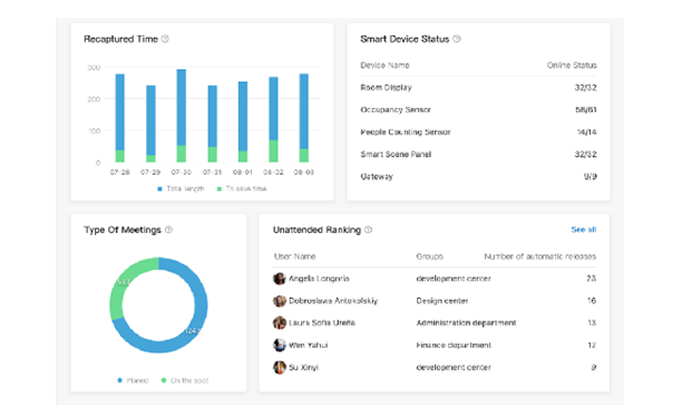
Task: Select Su Xinyi's development center group
Action: point(454,367)
